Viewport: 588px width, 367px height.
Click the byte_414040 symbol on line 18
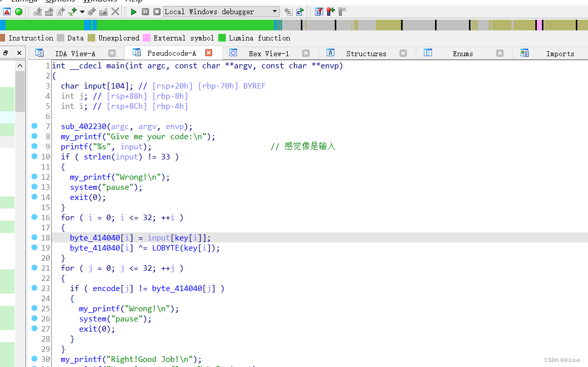coord(95,237)
